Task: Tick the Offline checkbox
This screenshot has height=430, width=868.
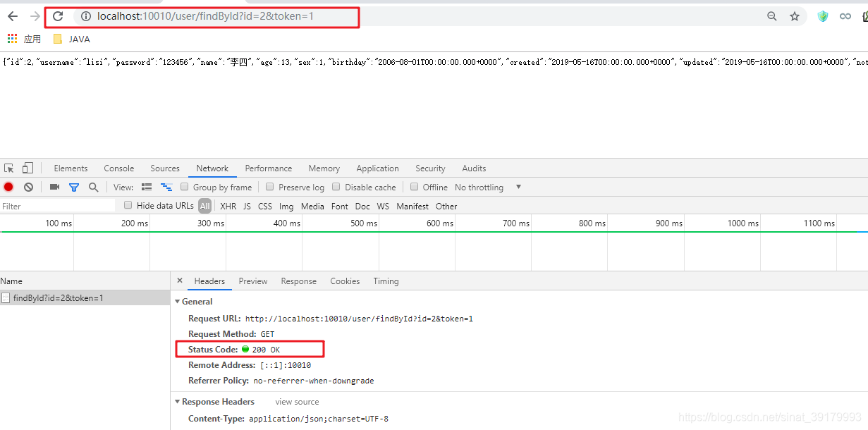Action: click(415, 187)
